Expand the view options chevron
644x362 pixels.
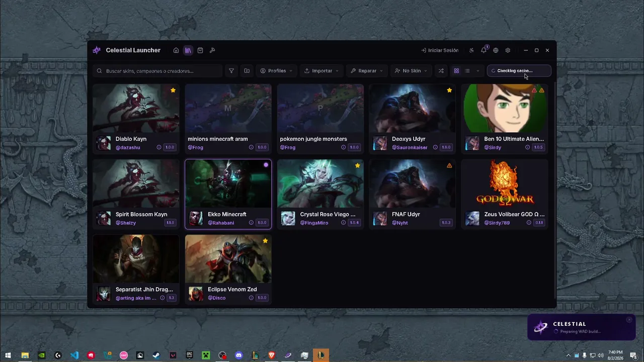[477, 71]
